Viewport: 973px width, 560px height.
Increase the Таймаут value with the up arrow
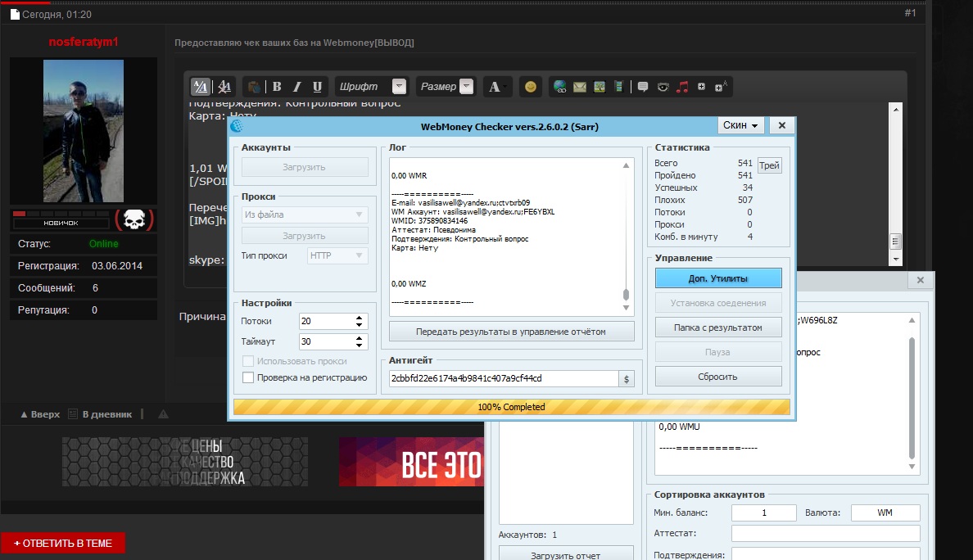pyautogui.click(x=360, y=338)
